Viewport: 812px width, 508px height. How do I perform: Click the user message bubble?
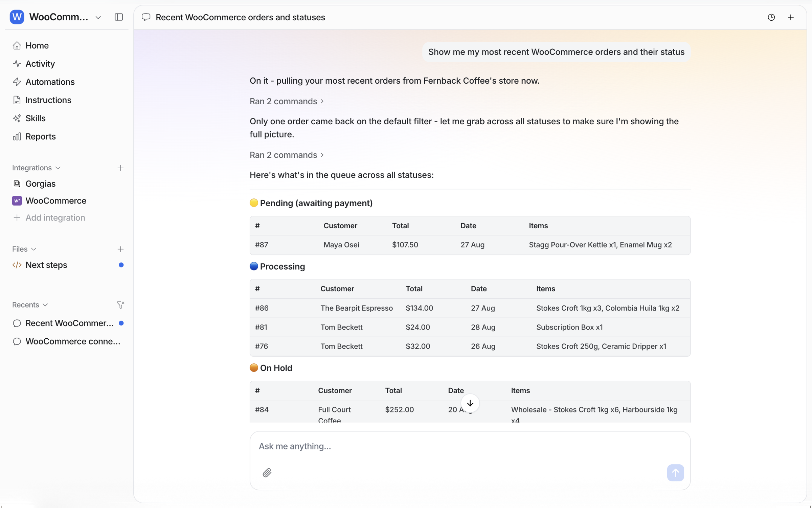tap(556, 52)
